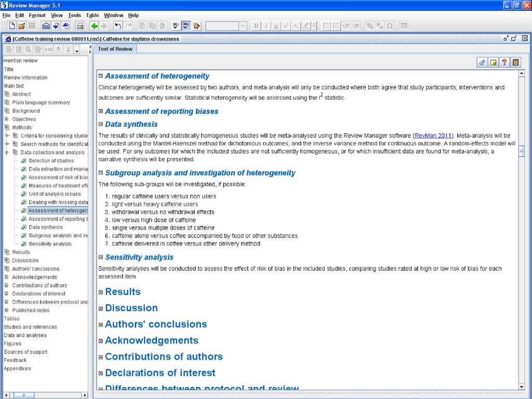Viewport: 532px width, 399px height.
Task: Click the outline pane small dropdown arrow button
Action: [x=77, y=50]
